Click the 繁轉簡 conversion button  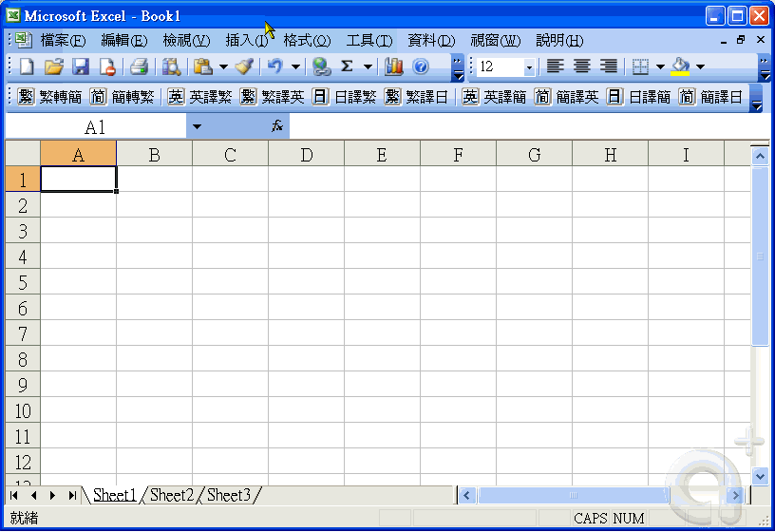pyautogui.click(x=49, y=97)
